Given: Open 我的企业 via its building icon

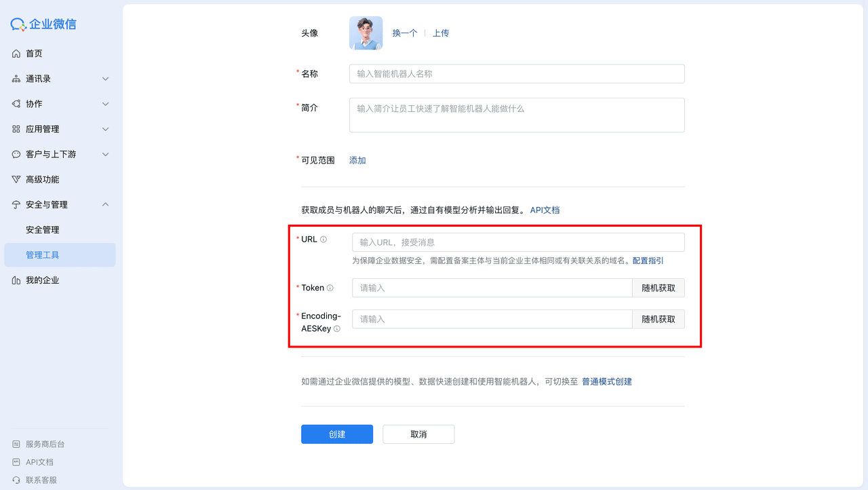Looking at the screenshot, I should [16, 280].
